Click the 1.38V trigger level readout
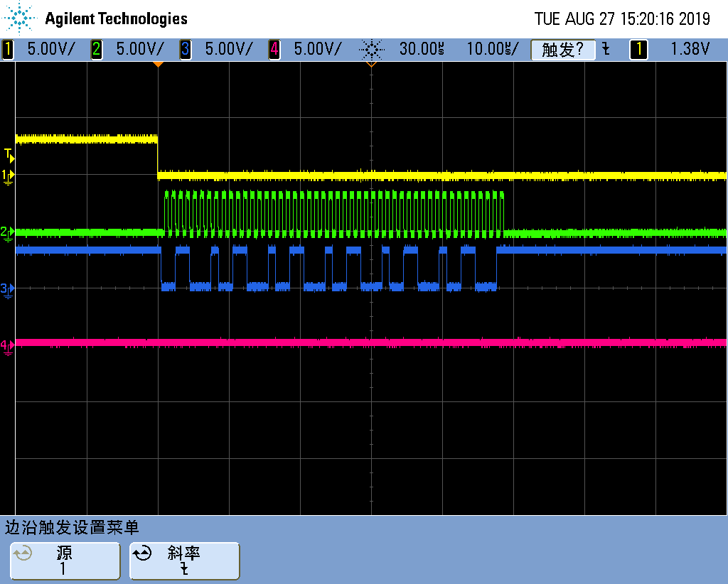This screenshot has width=728, height=584. pos(690,50)
